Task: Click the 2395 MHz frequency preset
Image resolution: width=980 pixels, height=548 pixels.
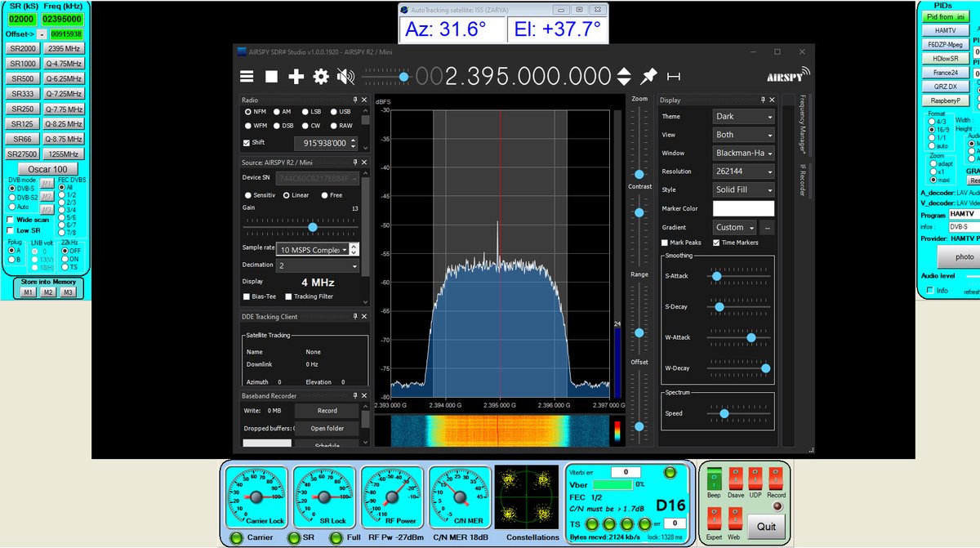Action: point(64,48)
